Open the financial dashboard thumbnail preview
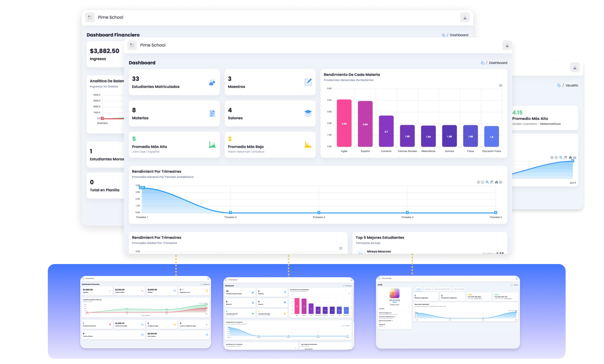The height and width of the screenshot is (364, 604). tap(146, 312)
